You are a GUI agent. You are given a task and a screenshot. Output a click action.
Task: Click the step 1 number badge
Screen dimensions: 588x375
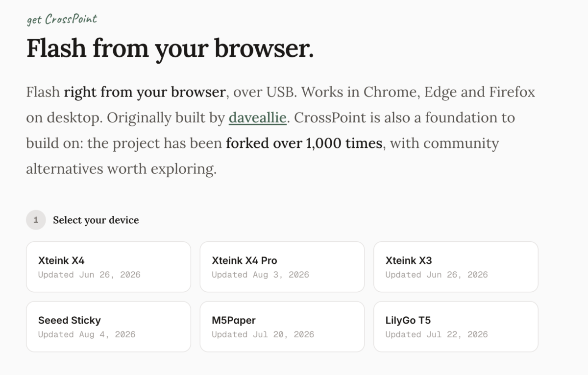[36, 220]
